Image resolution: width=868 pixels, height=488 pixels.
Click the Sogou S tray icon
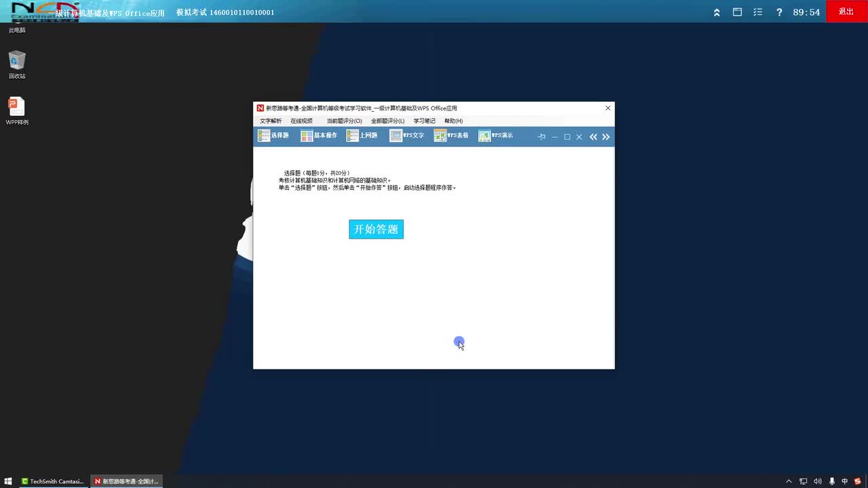click(858, 481)
